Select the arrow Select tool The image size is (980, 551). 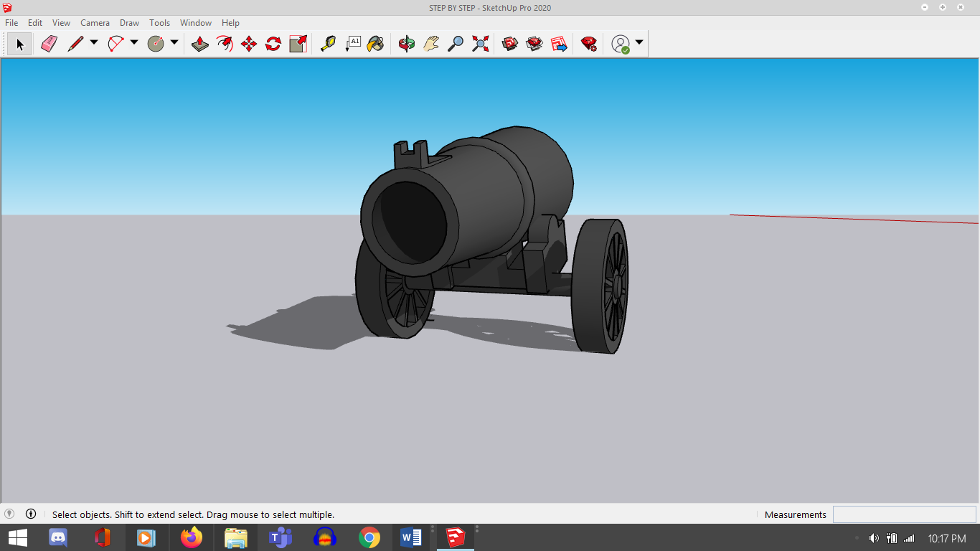pyautogui.click(x=19, y=44)
